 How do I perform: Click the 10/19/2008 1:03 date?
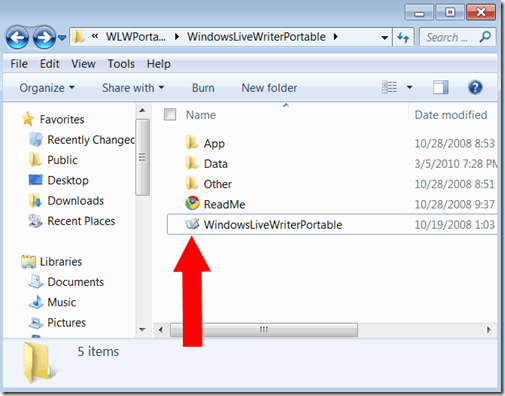click(454, 225)
